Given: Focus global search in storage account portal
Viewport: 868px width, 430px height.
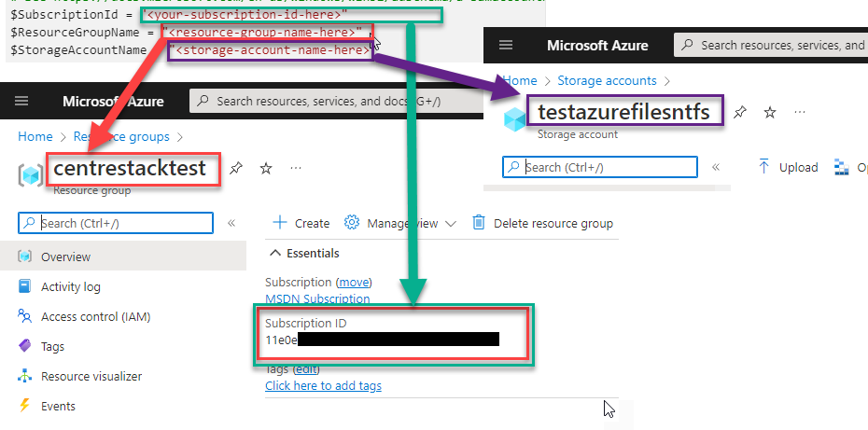Looking at the screenshot, I should 771,45.
